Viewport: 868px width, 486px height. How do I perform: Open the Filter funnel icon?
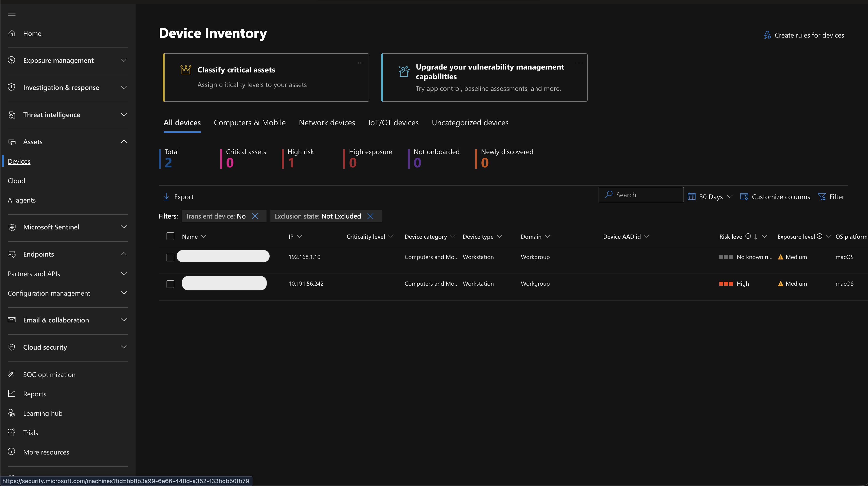(822, 197)
